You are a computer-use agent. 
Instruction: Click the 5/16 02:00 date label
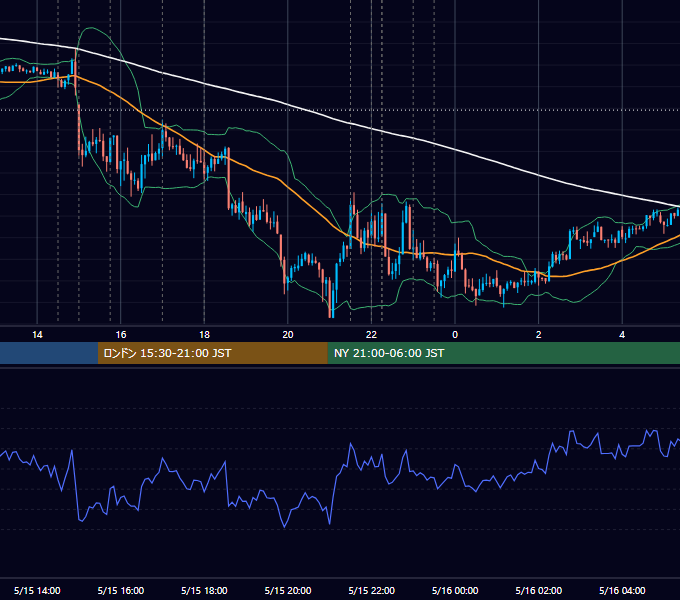[x=539, y=590]
